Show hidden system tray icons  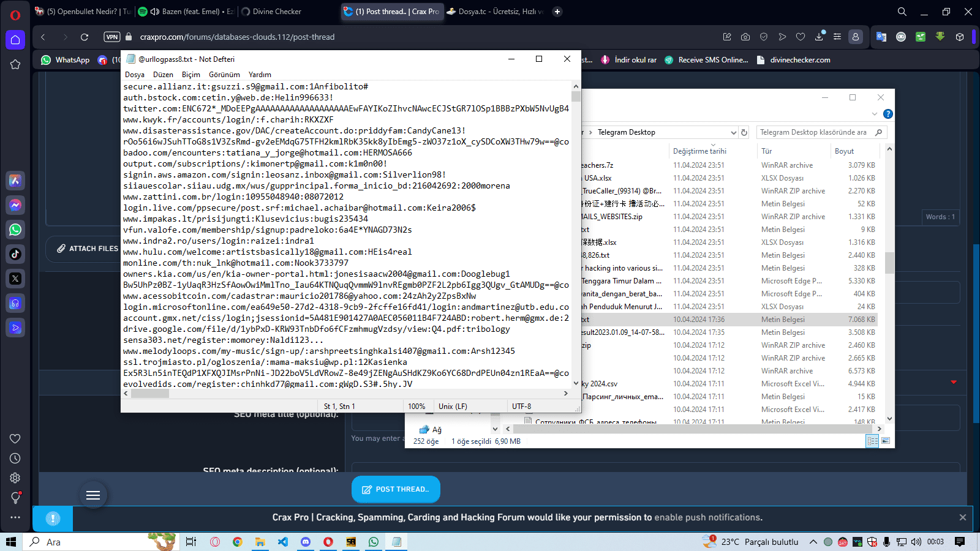pyautogui.click(x=813, y=542)
